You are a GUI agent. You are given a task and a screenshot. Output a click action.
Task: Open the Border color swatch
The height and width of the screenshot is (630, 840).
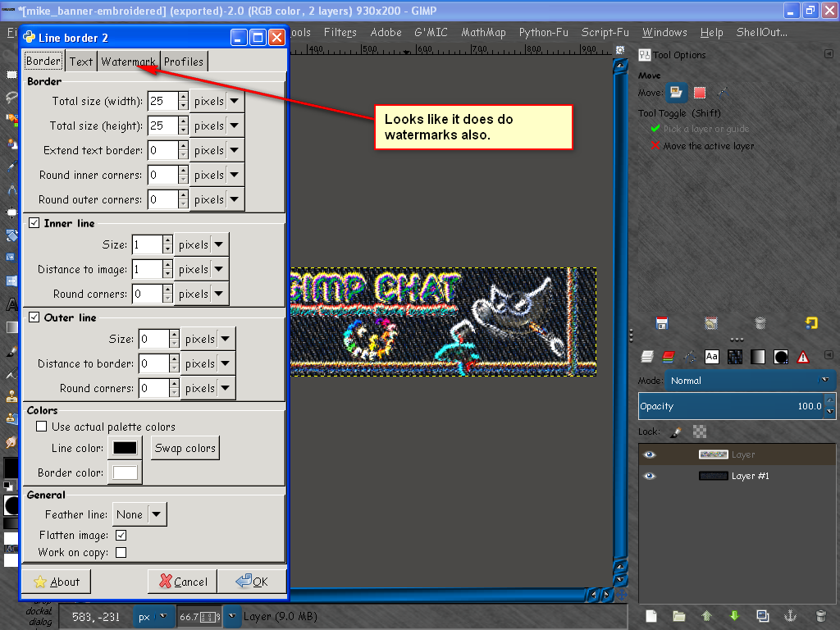125,472
